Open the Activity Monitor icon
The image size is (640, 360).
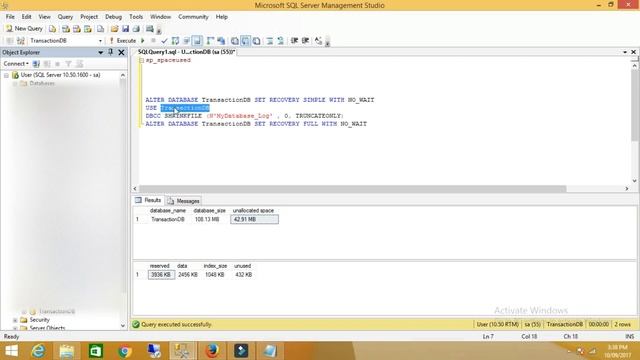tap(150, 29)
